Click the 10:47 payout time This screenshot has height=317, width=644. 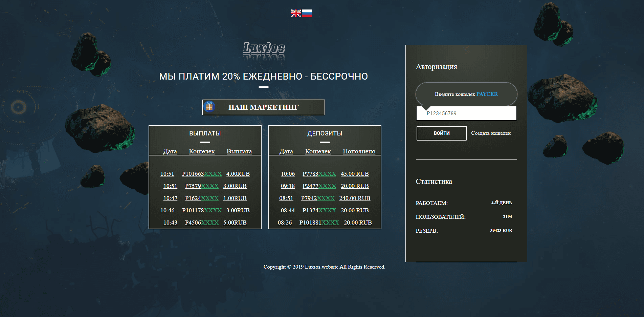(x=170, y=198)
